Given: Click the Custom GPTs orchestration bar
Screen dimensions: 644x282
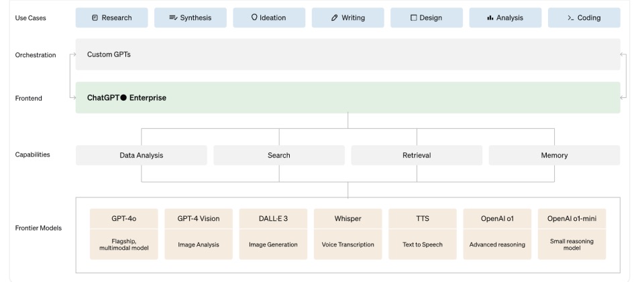Looking at the screenshot, I should click(348, 54).
